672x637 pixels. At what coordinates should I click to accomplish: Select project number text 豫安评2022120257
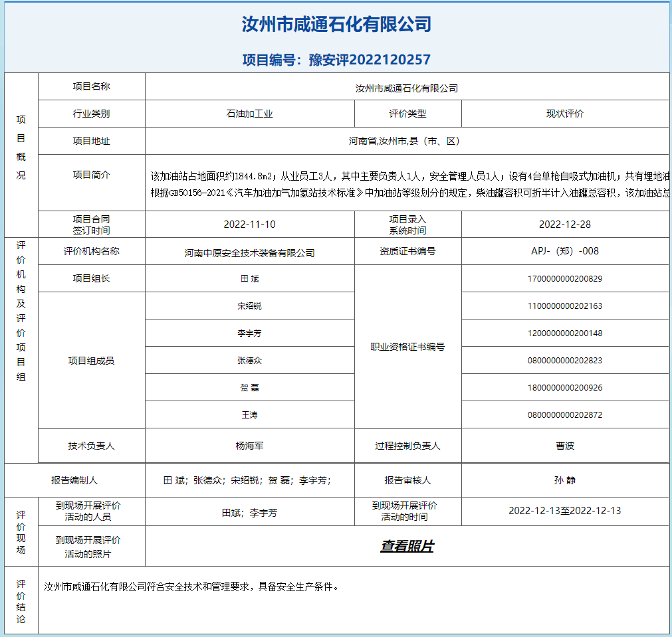pyautogui.click(x=370, y=60)
